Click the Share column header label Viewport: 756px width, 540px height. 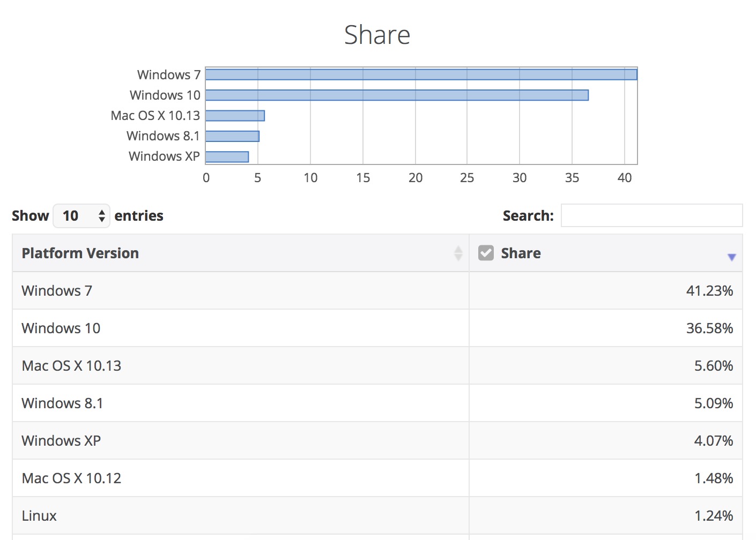pos(521,253)
